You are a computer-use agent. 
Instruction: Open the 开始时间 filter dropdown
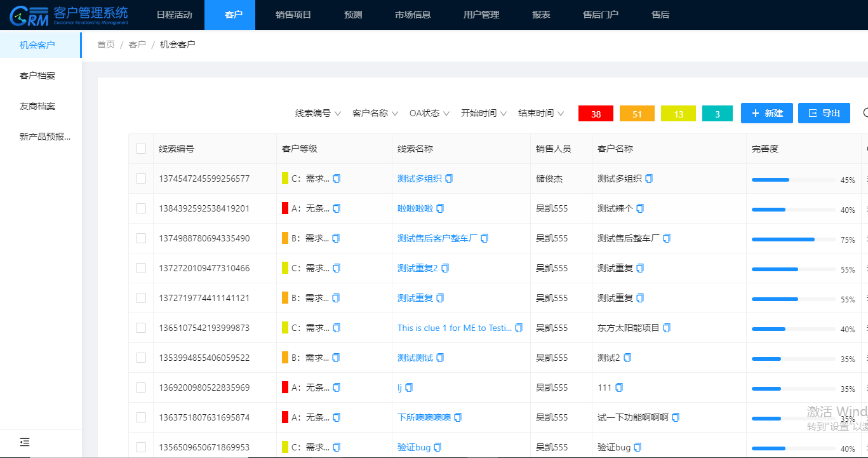click(x=484, y=113)
